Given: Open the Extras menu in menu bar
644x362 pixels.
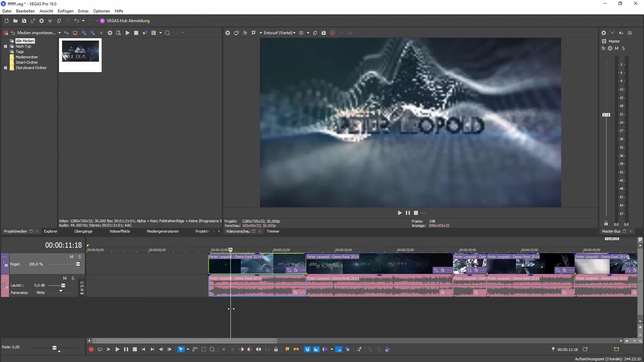Looking at the screenshot, I should (83, 11).
